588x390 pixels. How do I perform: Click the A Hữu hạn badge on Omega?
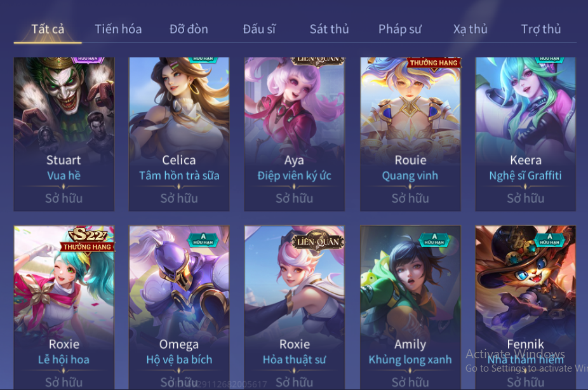(203, 239)
